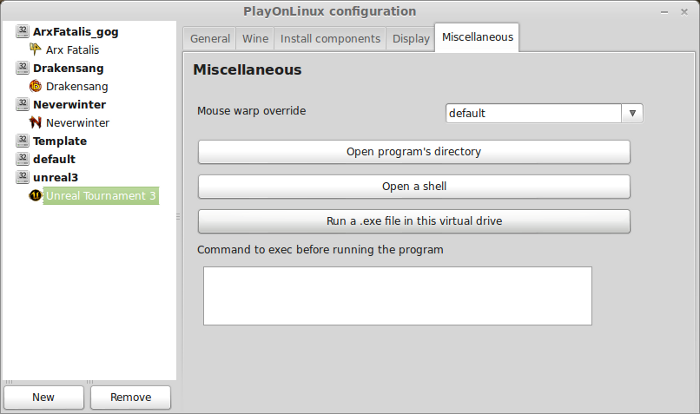Click the New button
This screenshot has width=700, height=414.
43,397
